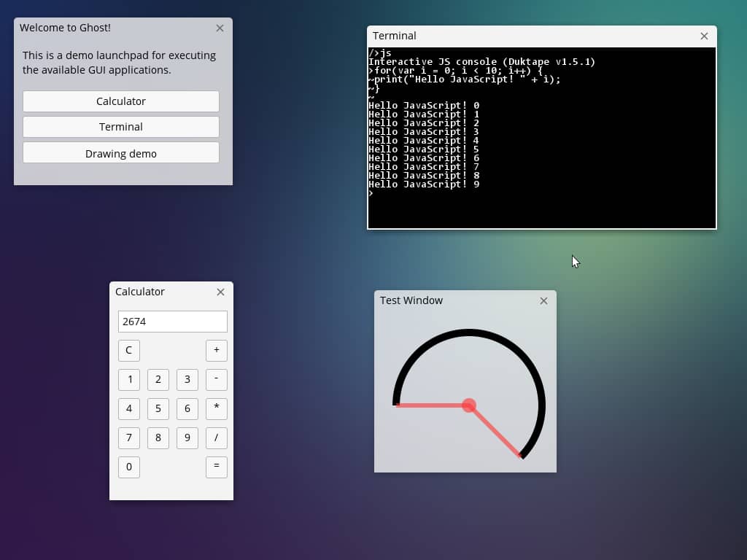Click the Welcome to Ghost! title
Viewport: 747px width, 560px height.
(65, 28)
